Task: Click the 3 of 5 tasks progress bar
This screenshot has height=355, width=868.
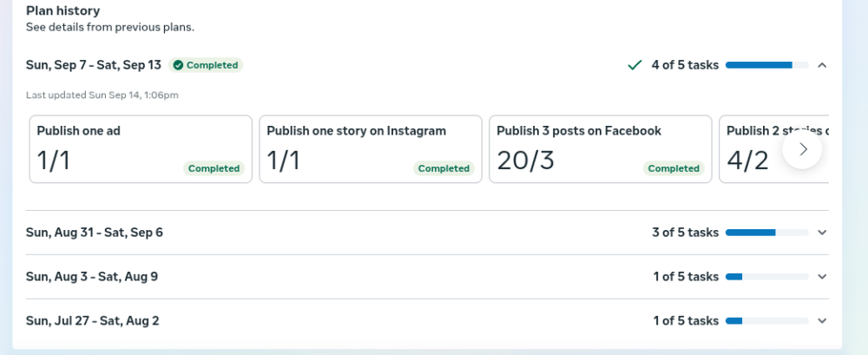Action: pos(766,233)
